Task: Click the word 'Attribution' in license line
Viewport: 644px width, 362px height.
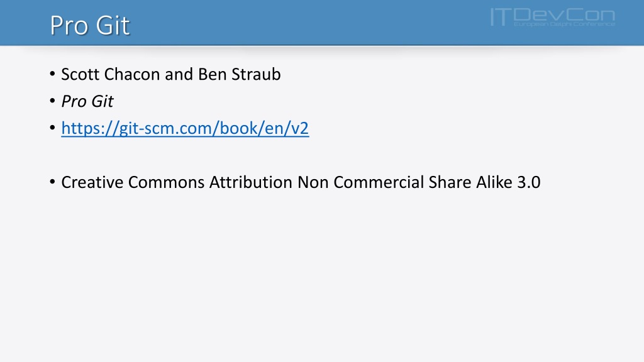Action: [250, 182]
